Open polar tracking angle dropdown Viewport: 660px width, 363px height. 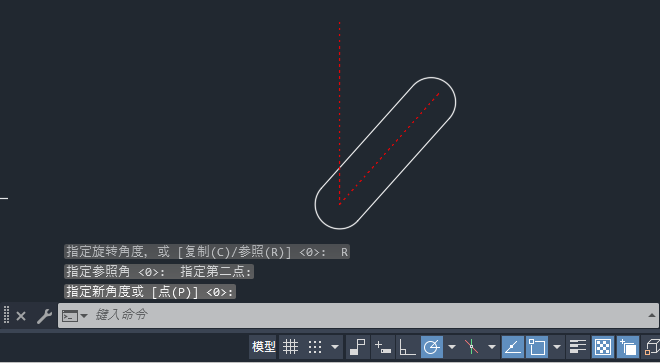point(452,347)
